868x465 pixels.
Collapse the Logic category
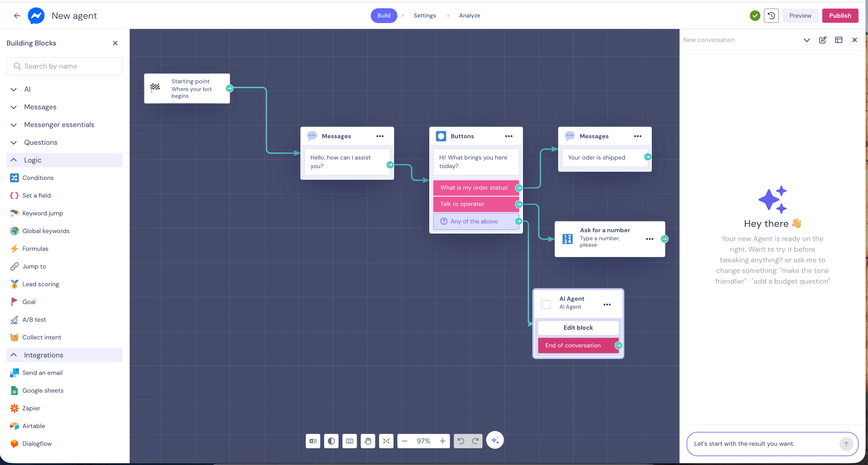click(64, 160)
